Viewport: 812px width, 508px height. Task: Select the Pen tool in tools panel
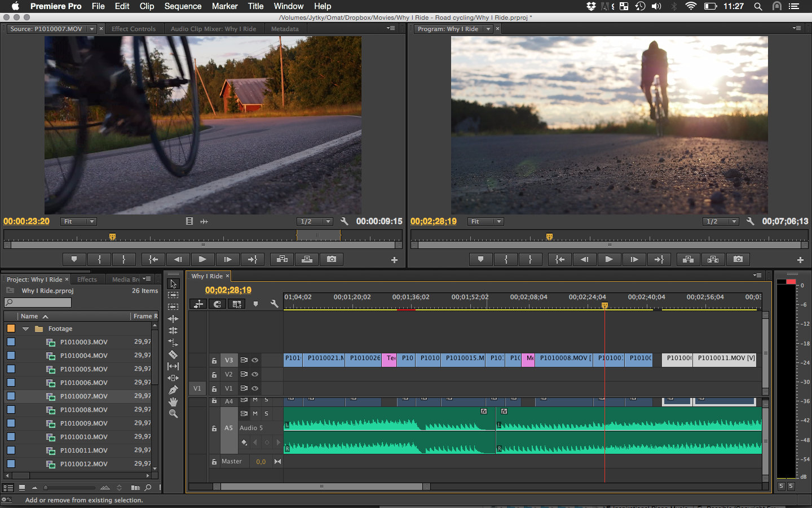(173, 390)
